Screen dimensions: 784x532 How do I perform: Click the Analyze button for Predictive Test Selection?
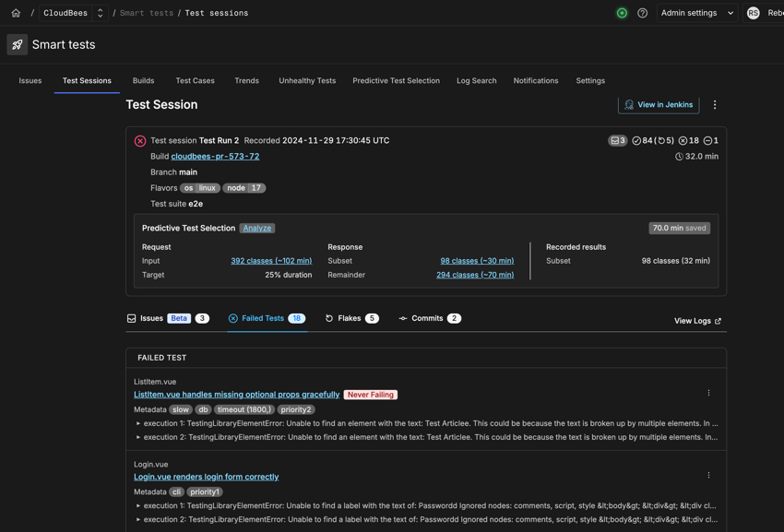point(257,228)
